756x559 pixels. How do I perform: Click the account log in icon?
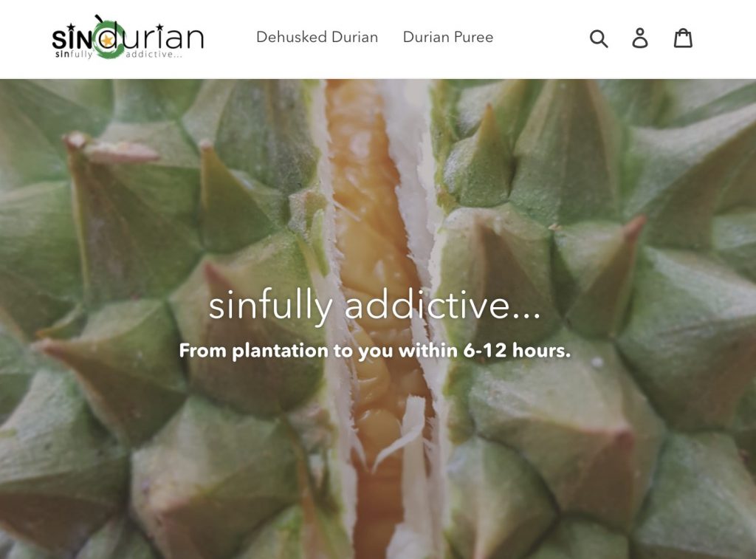pos(640,38)
